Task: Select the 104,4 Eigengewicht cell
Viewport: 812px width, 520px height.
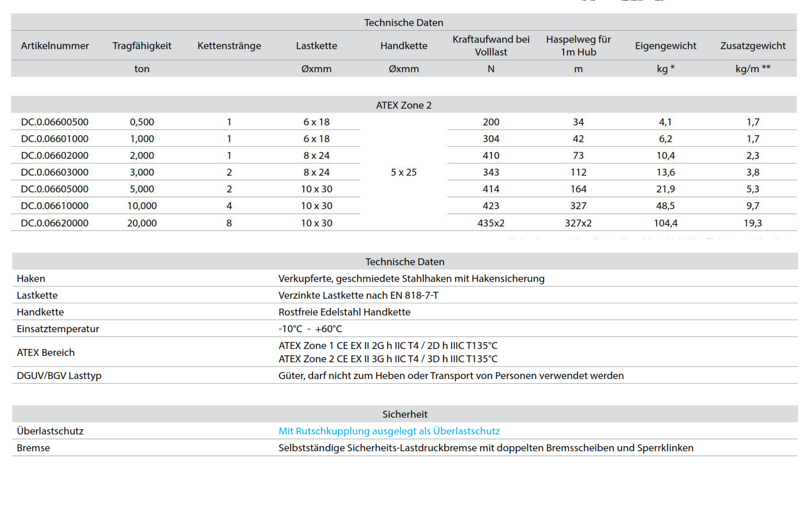Action: [x=665, y=223]
